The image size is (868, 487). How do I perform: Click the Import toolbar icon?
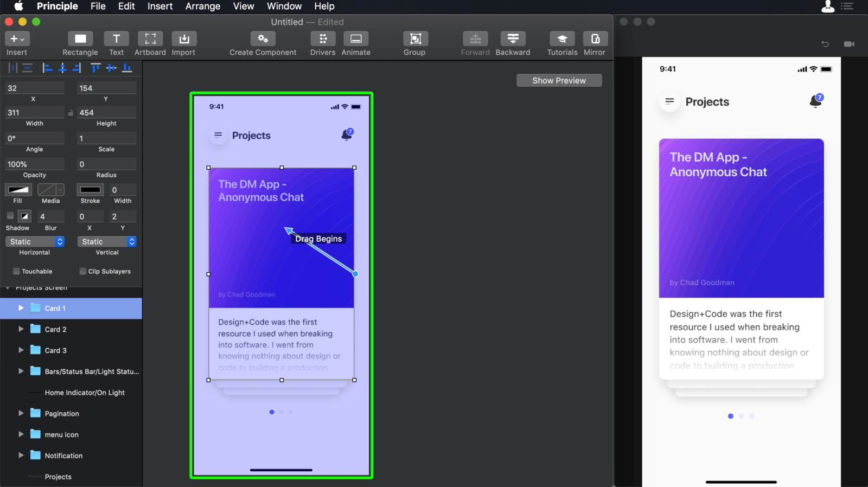pos(184,39)
